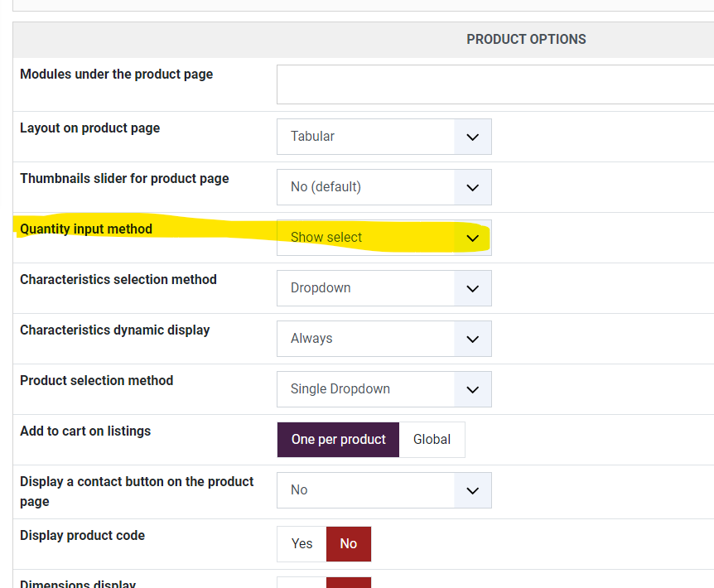Click the Quantity input method label

(86, 229)
